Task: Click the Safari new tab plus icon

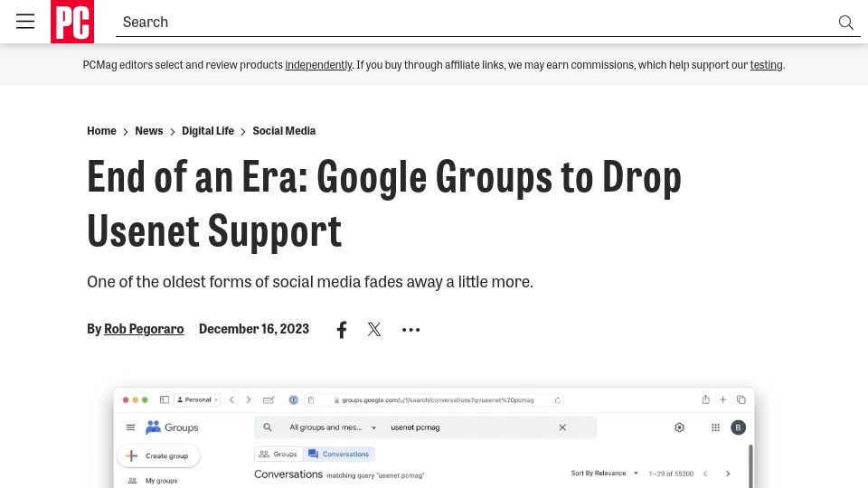Action: (723, 399)
